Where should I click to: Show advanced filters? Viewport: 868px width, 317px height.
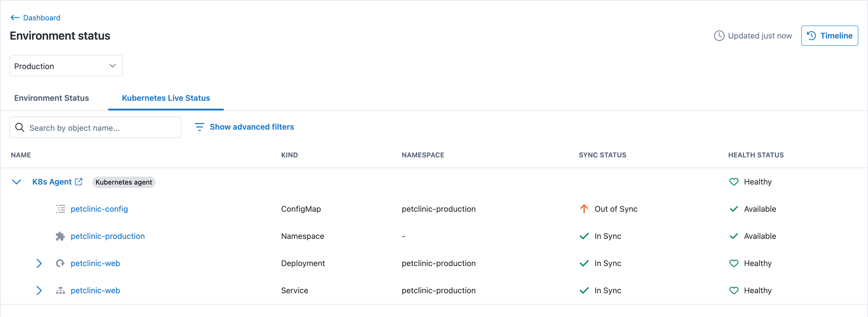(x=252, y=127)
